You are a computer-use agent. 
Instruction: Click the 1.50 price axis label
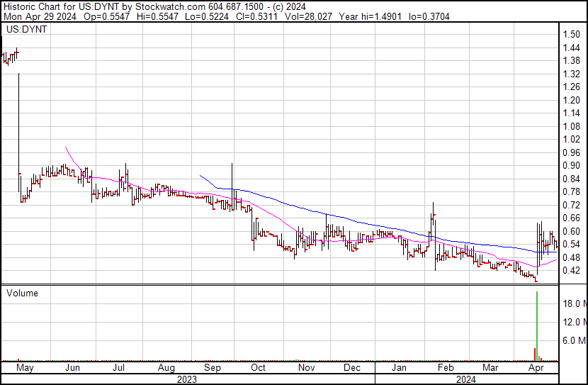571,34
